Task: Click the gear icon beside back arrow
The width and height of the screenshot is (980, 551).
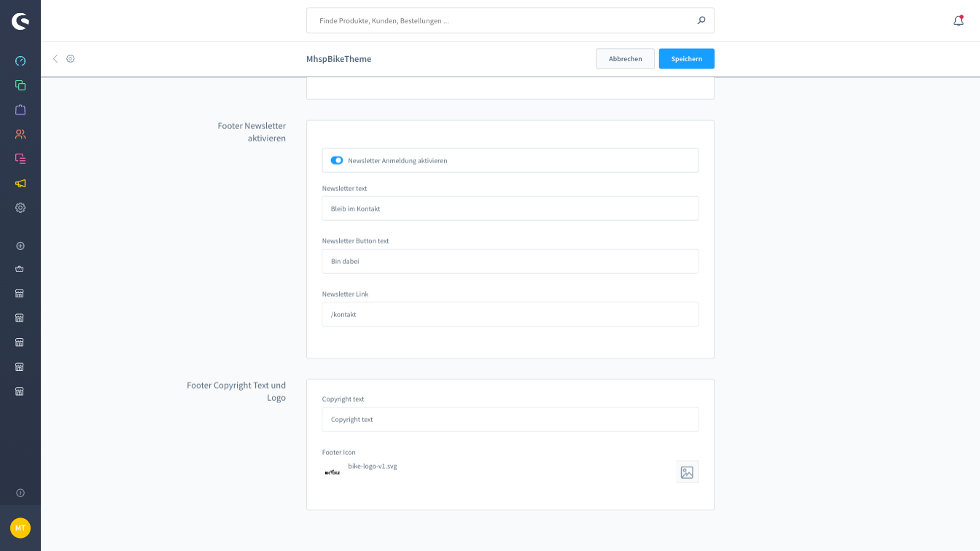Action: [71, 58]
